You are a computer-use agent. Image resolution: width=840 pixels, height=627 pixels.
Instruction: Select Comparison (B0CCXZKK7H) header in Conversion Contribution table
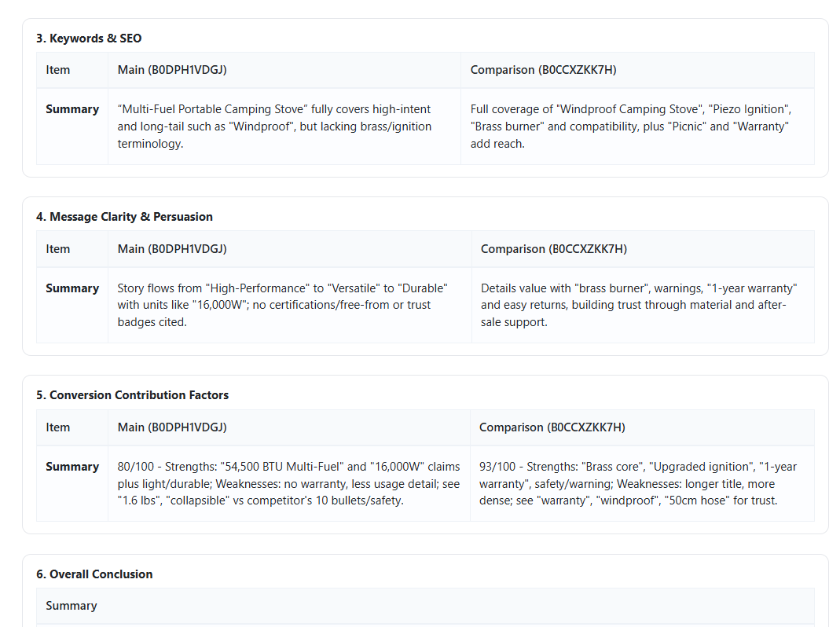552,427
